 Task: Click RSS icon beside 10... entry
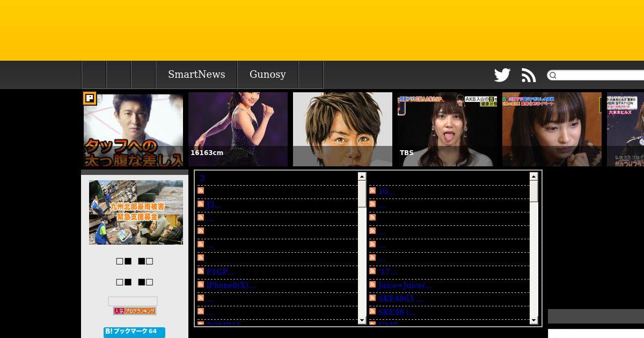tap(372, 190)
